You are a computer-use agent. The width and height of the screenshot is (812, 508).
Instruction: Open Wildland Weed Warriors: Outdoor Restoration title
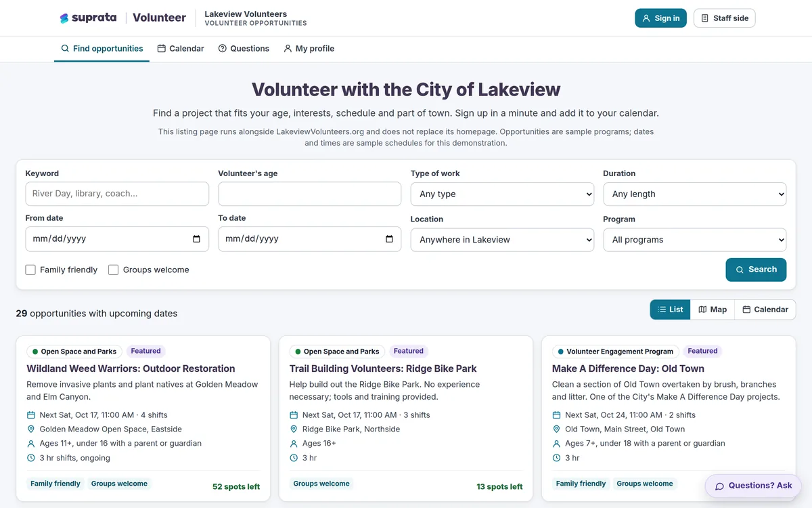131,368
